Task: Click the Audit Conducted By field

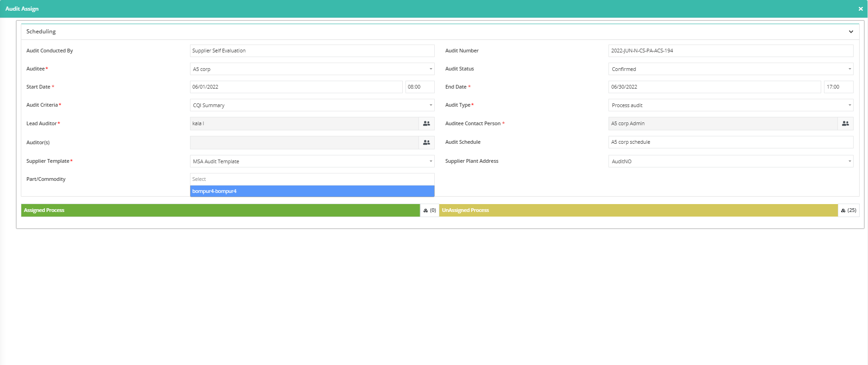Action: tap(312, 51)
